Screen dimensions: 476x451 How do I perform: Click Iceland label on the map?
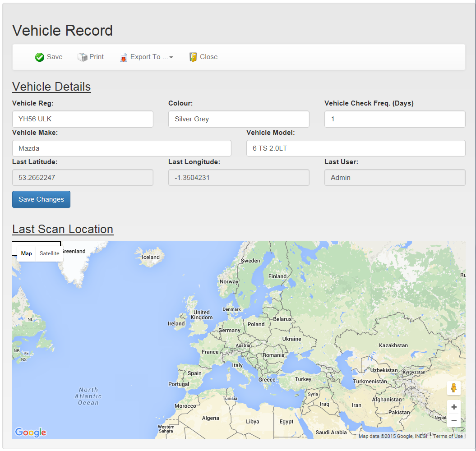pos(151,257)
